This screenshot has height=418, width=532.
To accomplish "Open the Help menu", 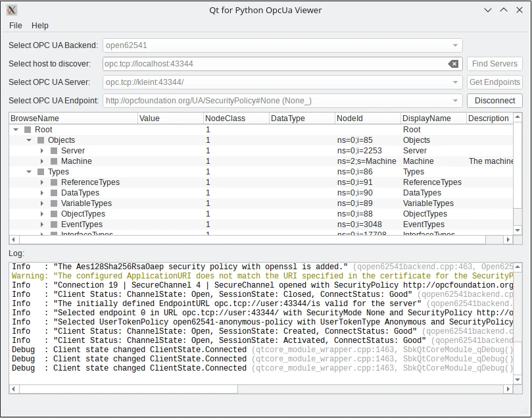I will pyautogui.click(x=40, y=25).
